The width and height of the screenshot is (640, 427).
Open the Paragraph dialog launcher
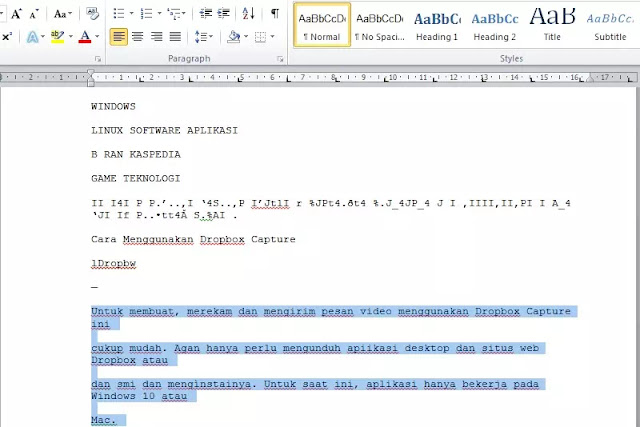(x=280, y=59)
